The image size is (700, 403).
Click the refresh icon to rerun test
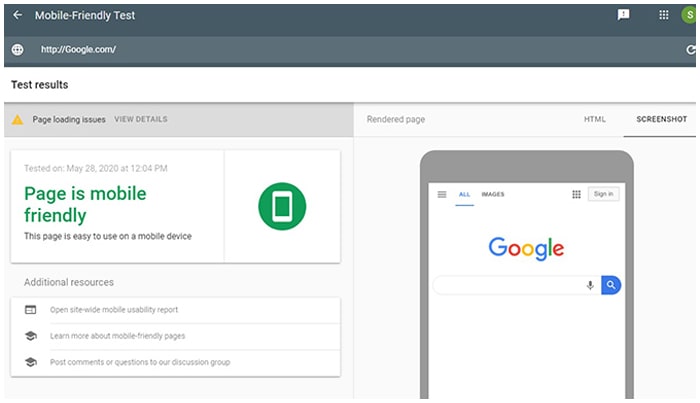[691, 50]
